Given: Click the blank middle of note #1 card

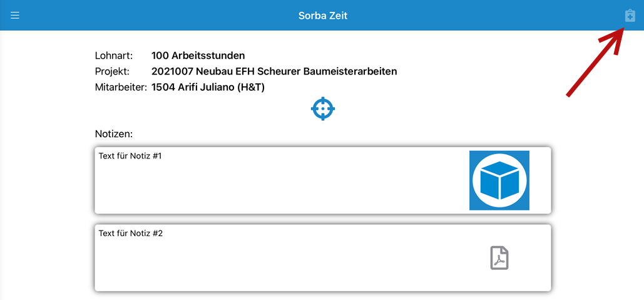Looking at the screenshot, I should point(284,185).
